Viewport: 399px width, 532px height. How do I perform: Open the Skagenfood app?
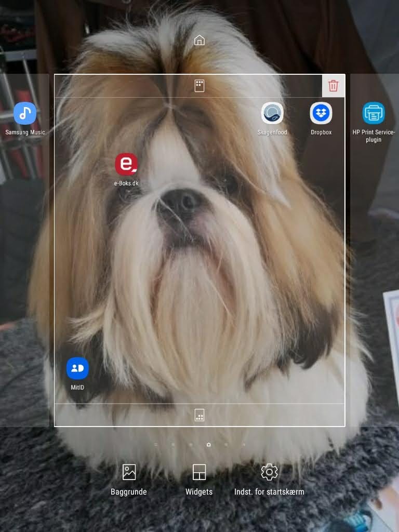point(272,113)
